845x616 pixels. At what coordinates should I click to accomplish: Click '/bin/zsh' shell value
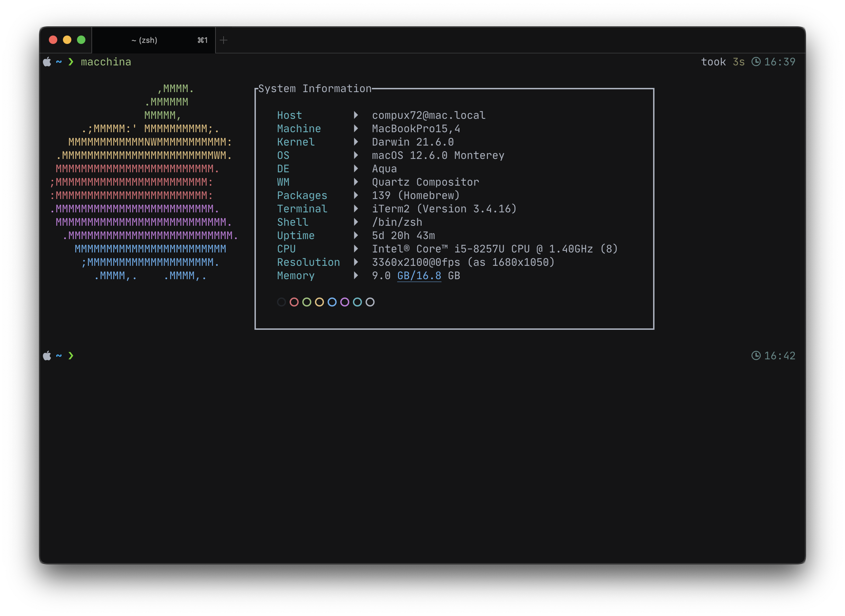(397, 223)
